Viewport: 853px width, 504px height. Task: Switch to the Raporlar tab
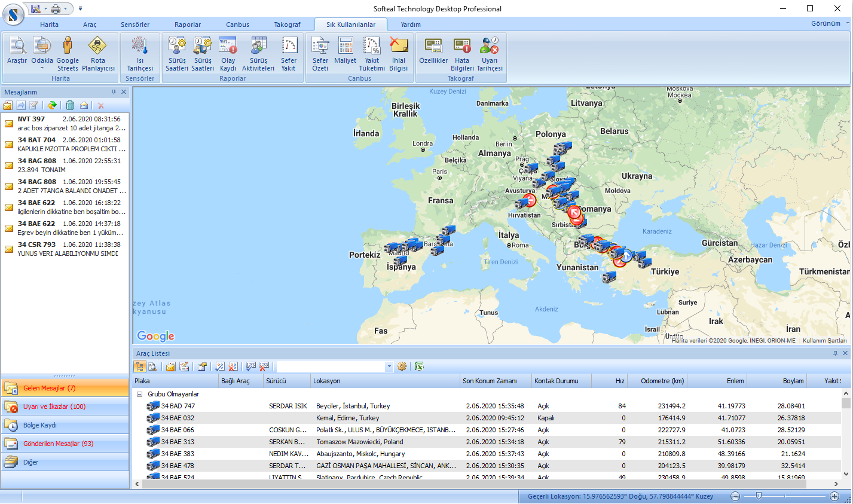(x=188, y=25)
